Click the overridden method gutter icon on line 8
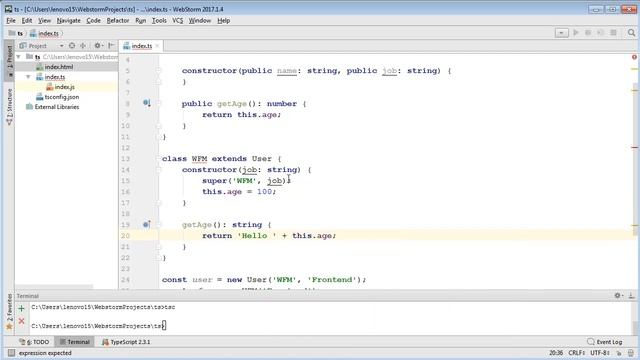Screen dimensions: 640x360 pyautogui.click(x=147, y=103)
